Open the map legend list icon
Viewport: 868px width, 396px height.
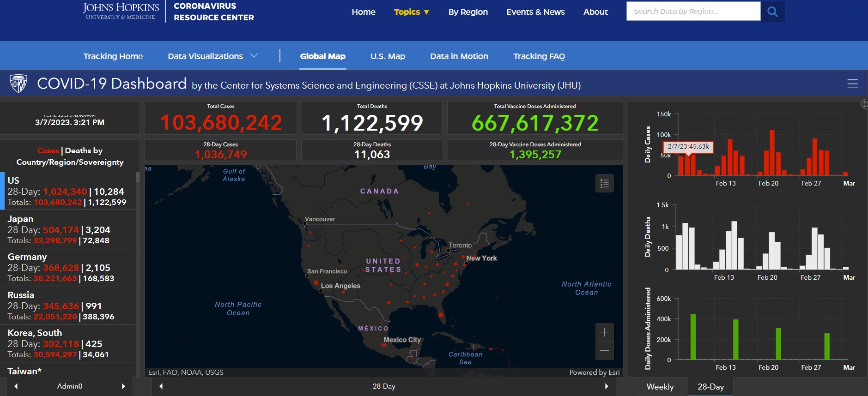coord(604,184)
